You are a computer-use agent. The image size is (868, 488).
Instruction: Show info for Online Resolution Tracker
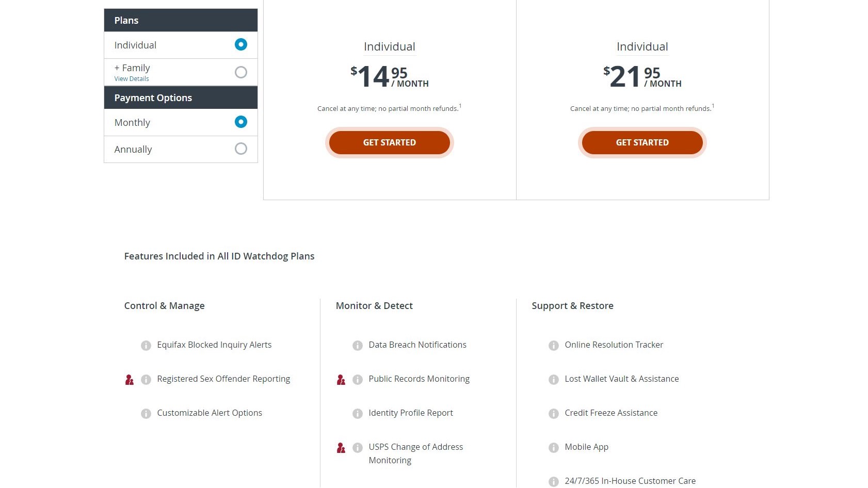(554, 346)
